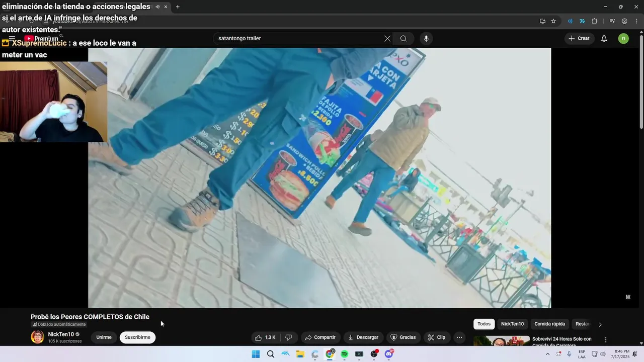The image size is (644, 362).
Task: Open the Windows Start menu
Action: [256, 354]
